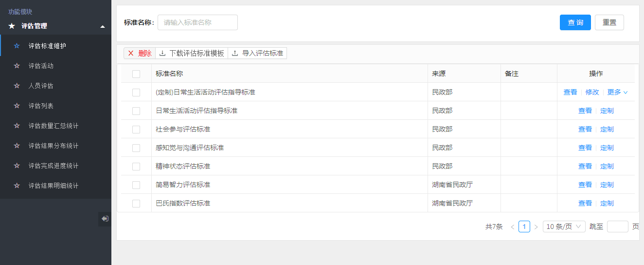Click the red X delete icon
The image size is (644, 265).
131,53
